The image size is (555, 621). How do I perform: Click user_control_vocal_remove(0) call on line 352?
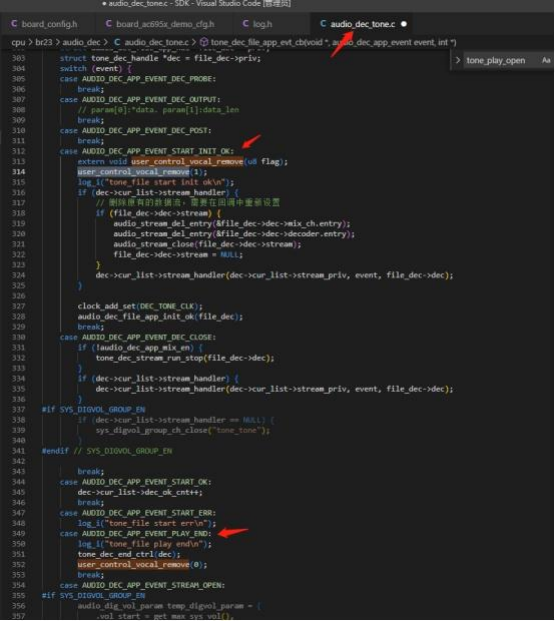point(142,564)
